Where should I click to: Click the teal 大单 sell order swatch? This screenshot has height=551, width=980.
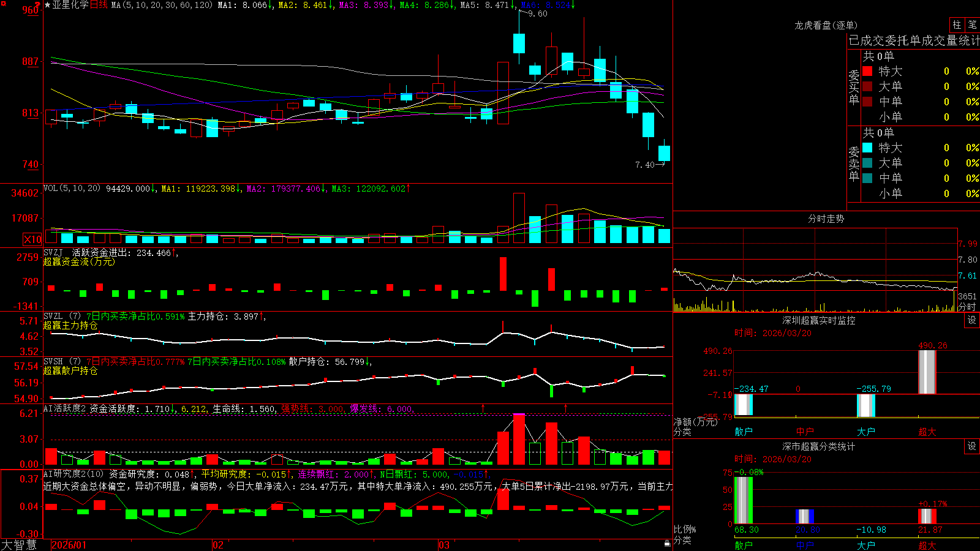pos(867,163)
